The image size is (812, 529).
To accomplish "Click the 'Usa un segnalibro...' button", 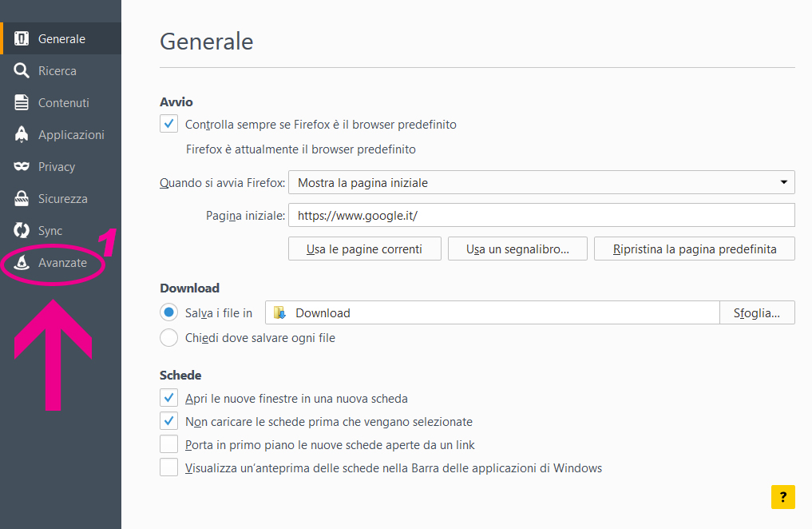I will 517,249.
